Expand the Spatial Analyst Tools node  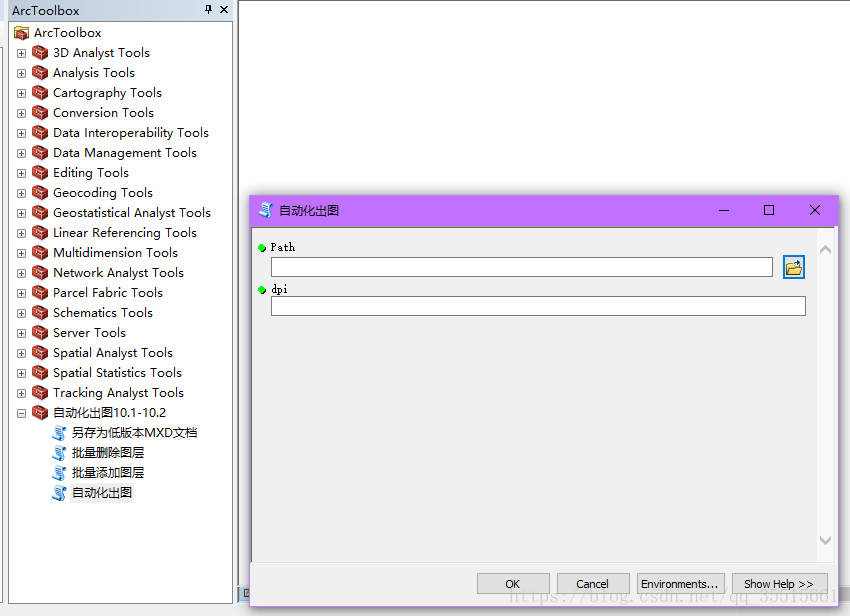coord(21,354)
